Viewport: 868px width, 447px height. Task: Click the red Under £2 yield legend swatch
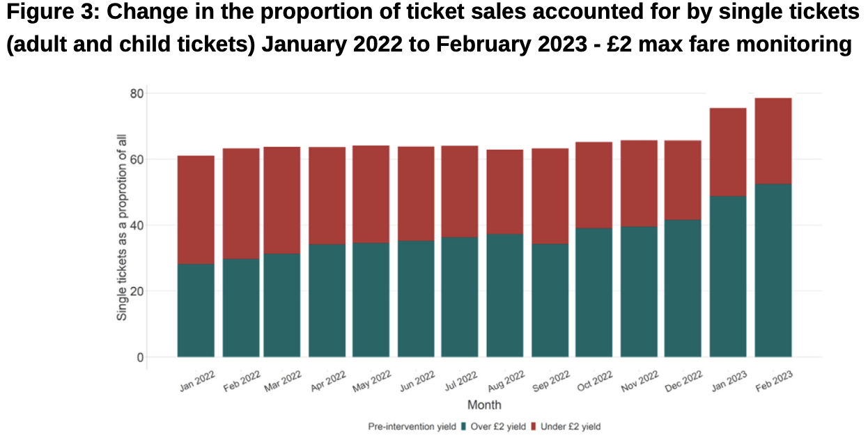(x=535, y=426)
